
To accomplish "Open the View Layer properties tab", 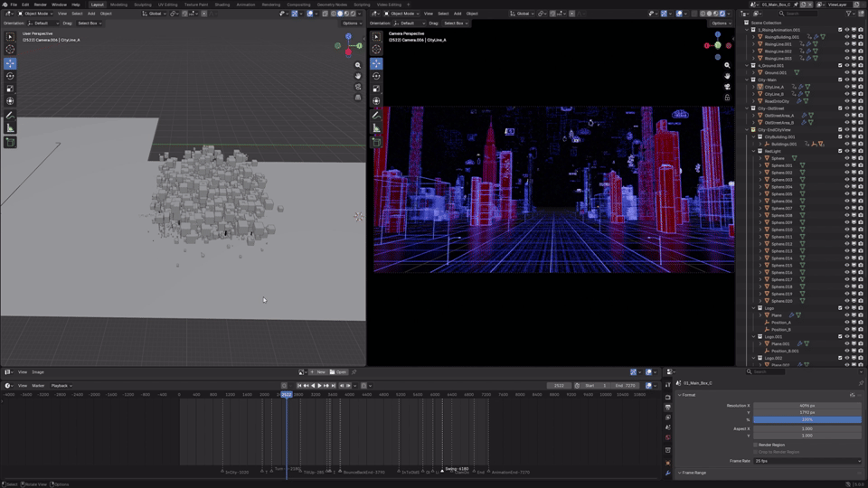I will click(668, 418).
